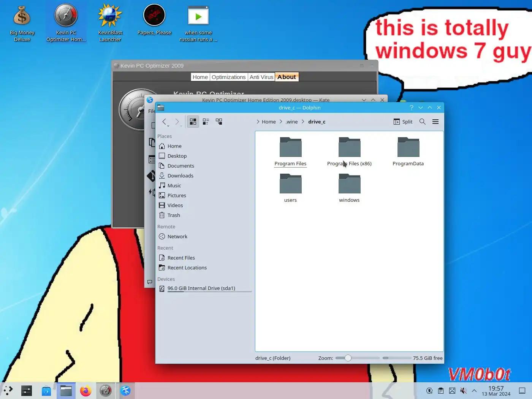
Task: Select the Program Files (x86) folder
Action: coord(349,152)
